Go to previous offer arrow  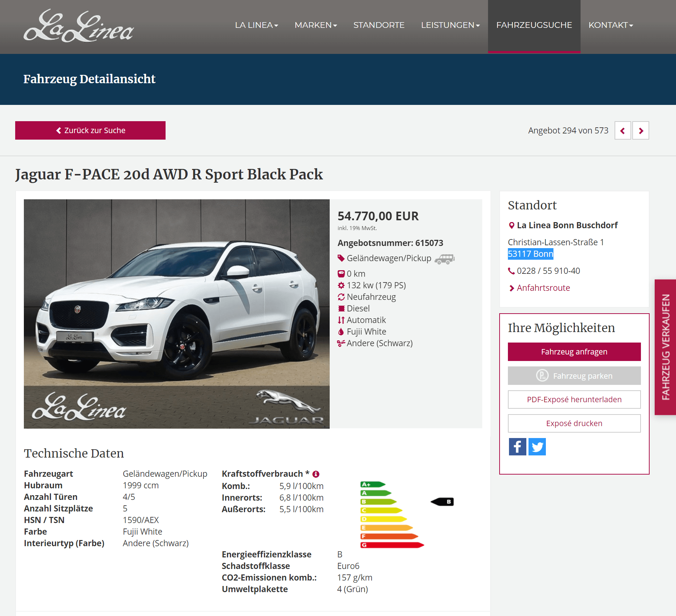click(x=622, y=131)
